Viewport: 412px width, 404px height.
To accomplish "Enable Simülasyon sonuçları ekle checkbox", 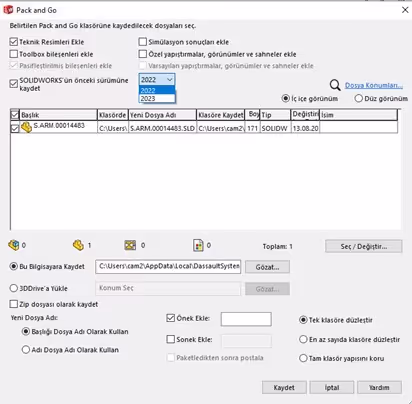I will click(143, 42).
